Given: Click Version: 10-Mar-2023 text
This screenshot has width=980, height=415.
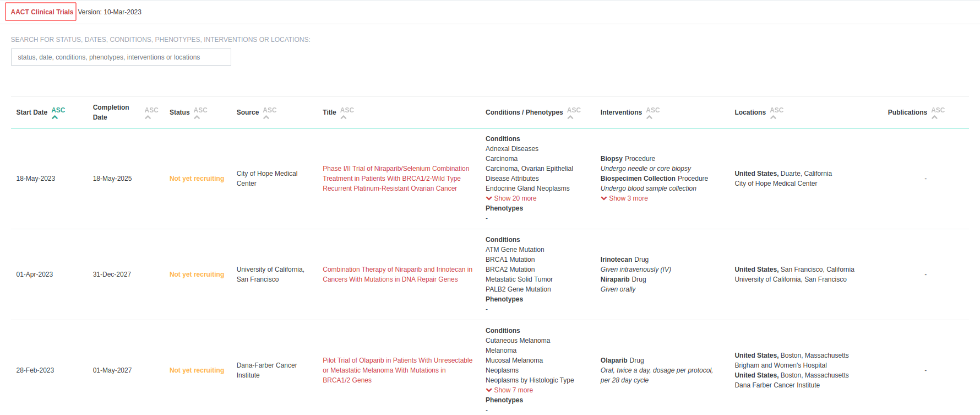Looking at the screenshot, I should [110, 12].
